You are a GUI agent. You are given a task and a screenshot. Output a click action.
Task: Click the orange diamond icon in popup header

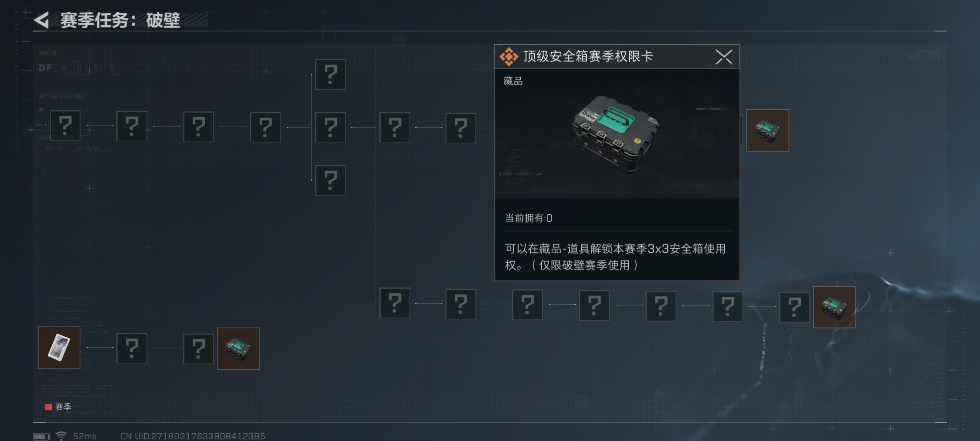(x=509, y=57)
